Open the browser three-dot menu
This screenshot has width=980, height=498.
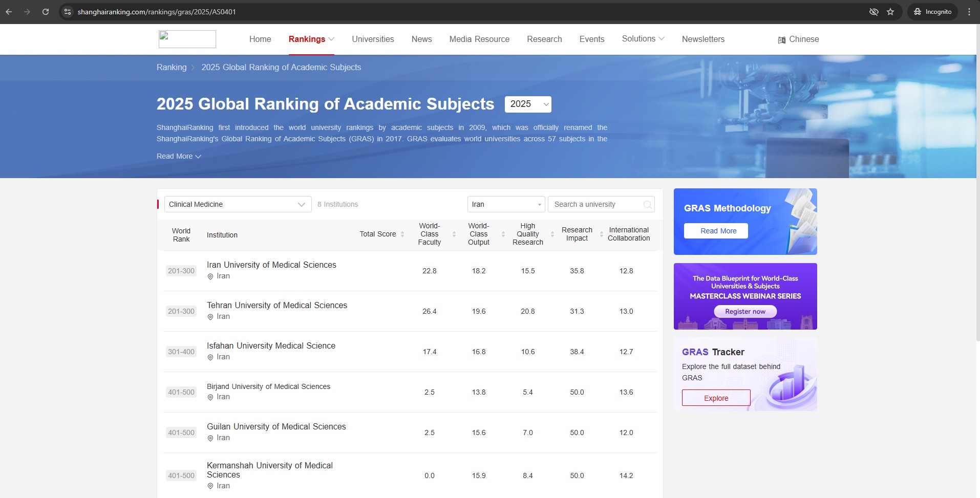pos(969,12)
